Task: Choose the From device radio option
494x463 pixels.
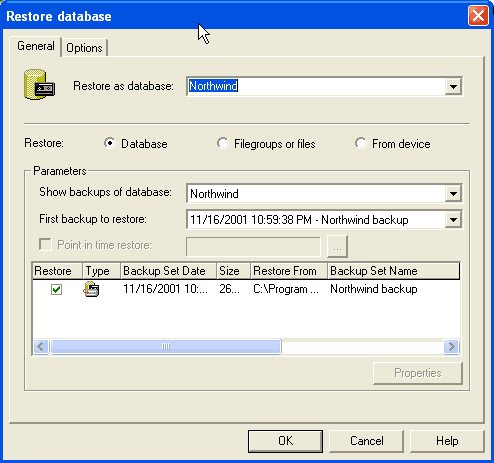Action: [x=360, y=143]
